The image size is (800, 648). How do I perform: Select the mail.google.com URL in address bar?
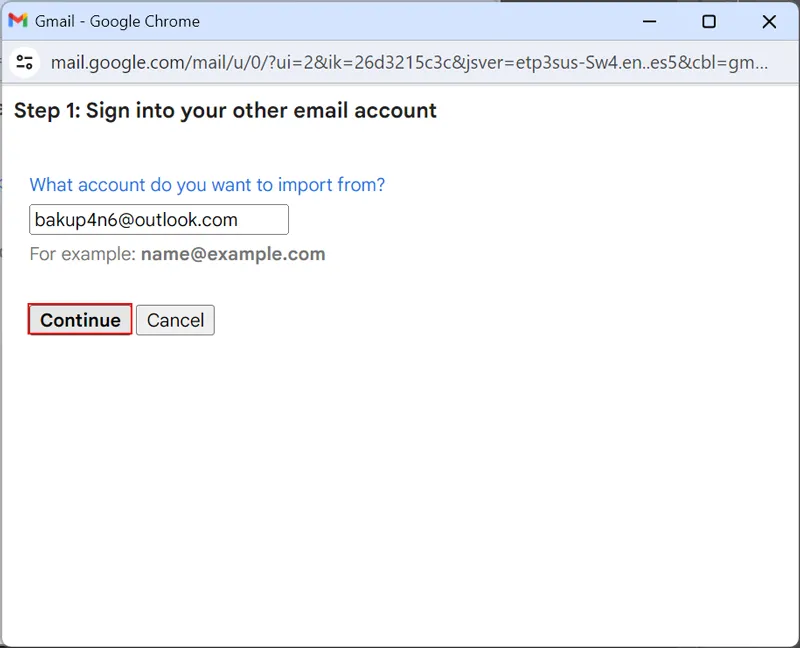pyautogui.click(x=400, y=62)
